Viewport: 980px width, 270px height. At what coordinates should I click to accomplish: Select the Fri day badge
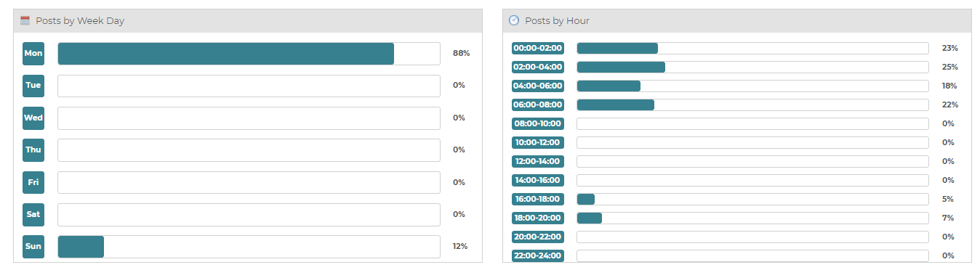[x=33, y=182]
